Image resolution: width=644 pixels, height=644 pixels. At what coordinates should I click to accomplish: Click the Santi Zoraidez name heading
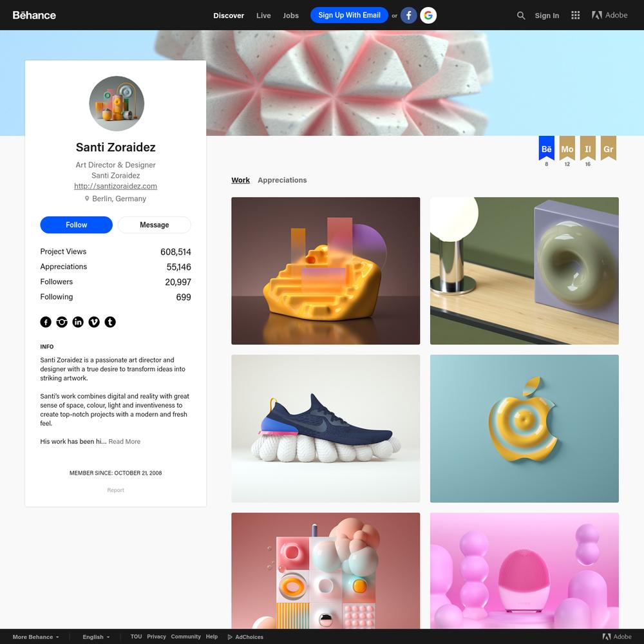coord(115,147)
